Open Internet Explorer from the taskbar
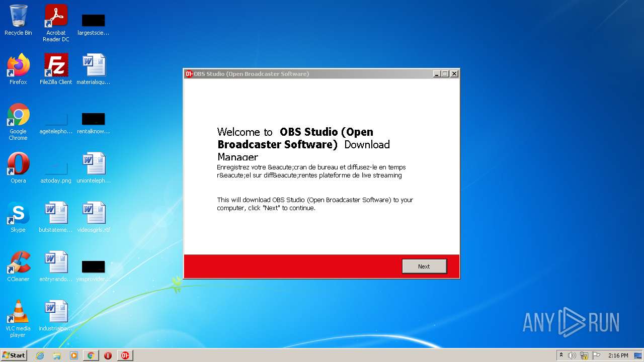Screen dimensions: 644x362 tap(40, 355)
